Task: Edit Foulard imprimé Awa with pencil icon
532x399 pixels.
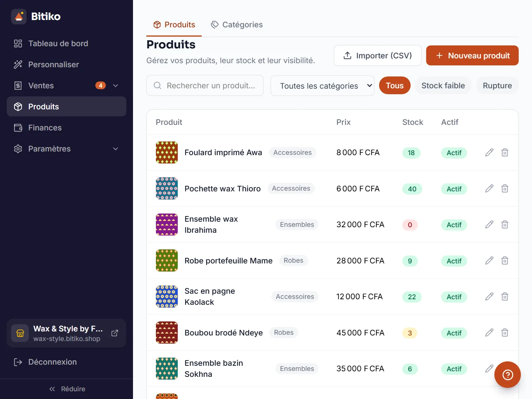Action: pyautogui.click(x=489, y=153)
